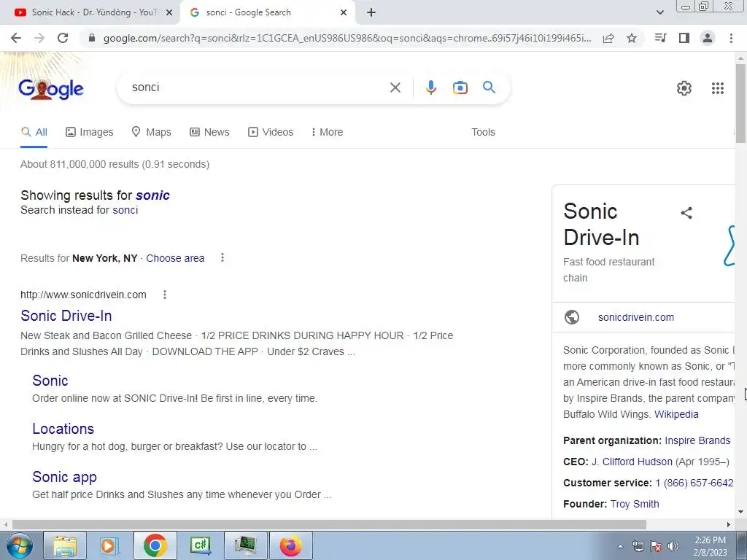
Task: Open the Locations sitelink
Action: tap(63, 429)
